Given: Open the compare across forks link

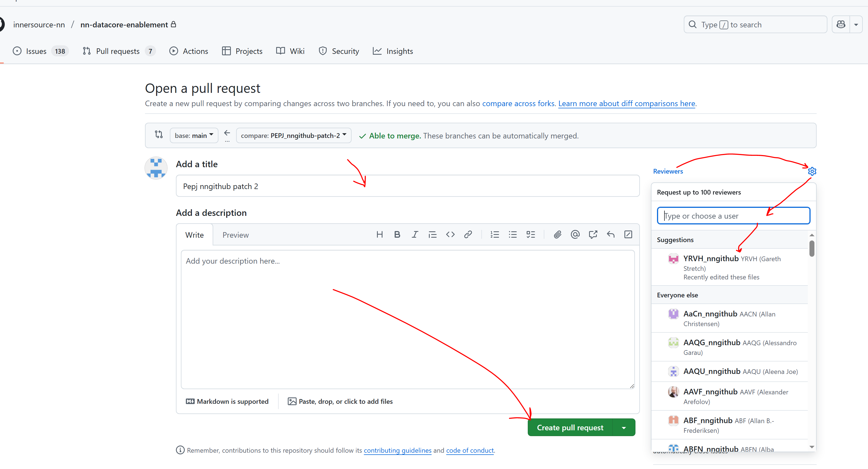Looking at the screenshot, I should [x=519, y=104].
